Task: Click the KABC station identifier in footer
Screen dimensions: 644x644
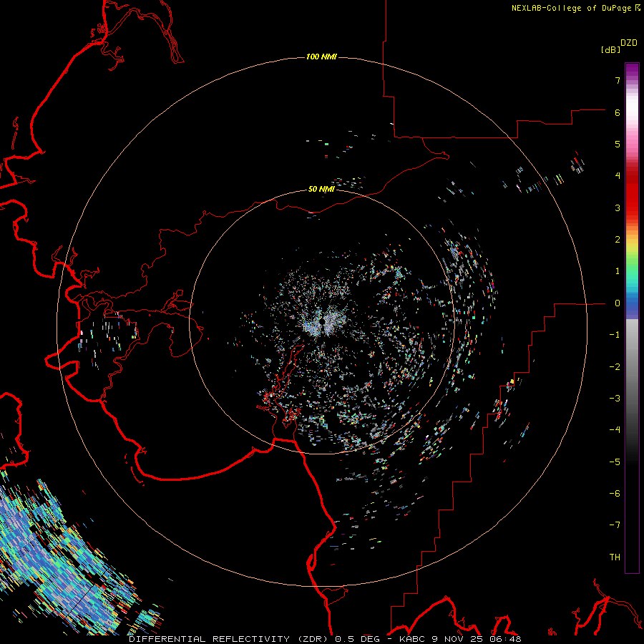Action: pyautogui.click(x=412, y=639)
